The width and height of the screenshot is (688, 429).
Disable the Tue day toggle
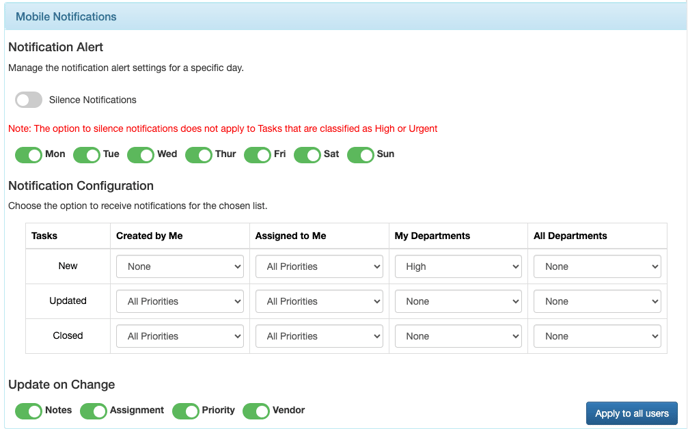pos(86,154)
